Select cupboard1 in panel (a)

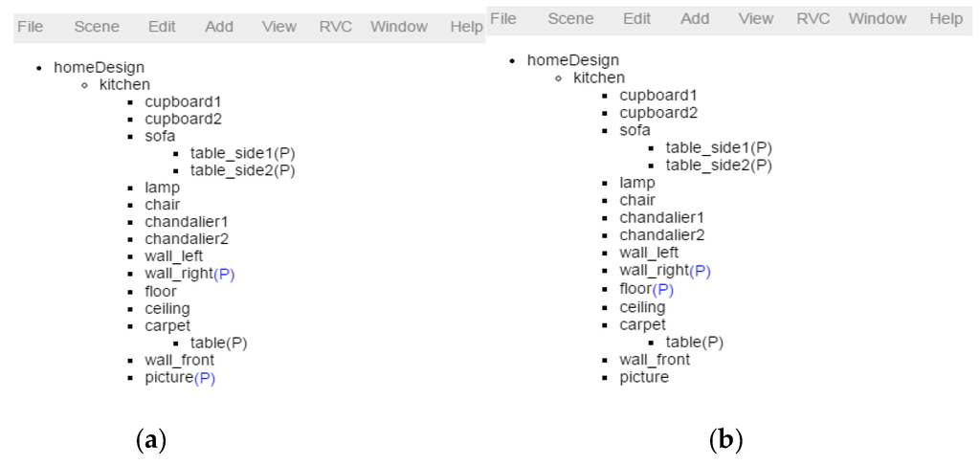point(183,101)
